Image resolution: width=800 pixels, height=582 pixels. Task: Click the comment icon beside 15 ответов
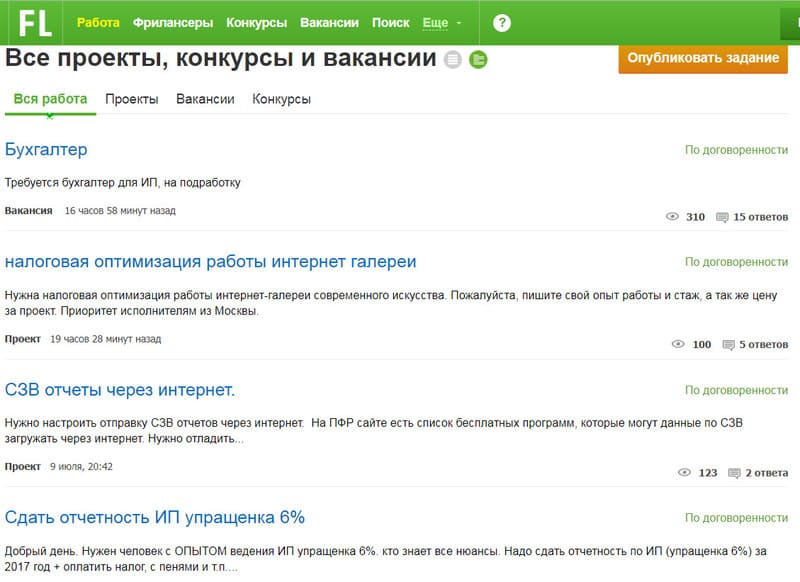coord(722,217)
